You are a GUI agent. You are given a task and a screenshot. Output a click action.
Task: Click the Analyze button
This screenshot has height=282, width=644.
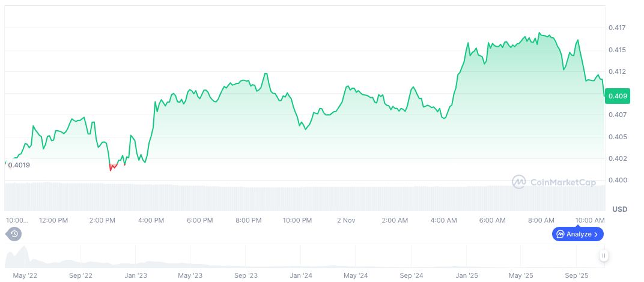pos(577,234)
